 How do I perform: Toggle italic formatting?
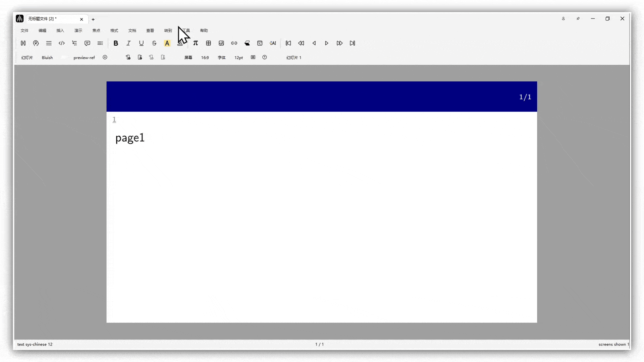[x=128, y=43]
